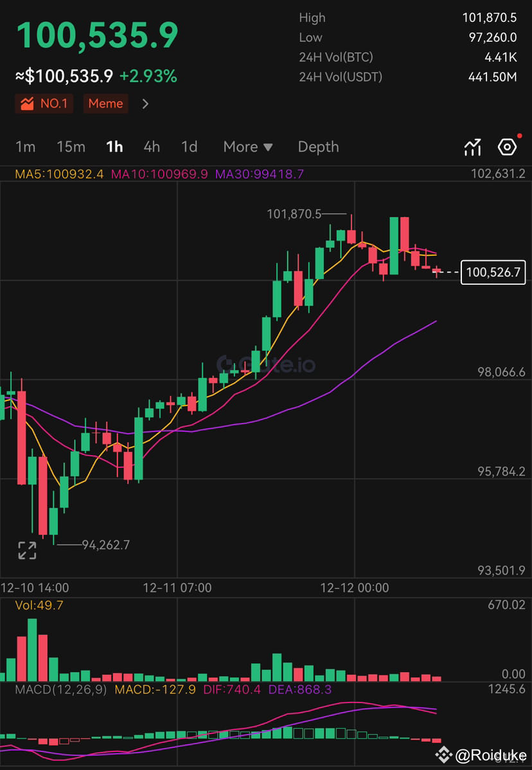Select the 1m timeframe
The width and height of the screenshot is (532, 770).
click(x=26, y=147)
